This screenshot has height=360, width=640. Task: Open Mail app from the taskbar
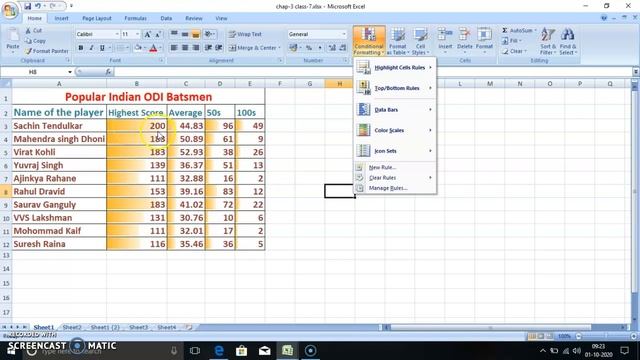264,351
